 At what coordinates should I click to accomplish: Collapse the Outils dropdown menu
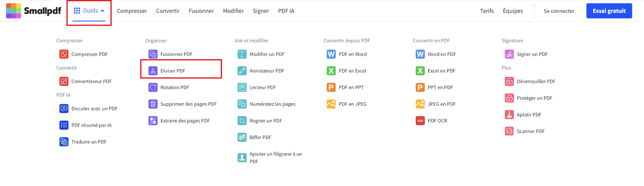tap(89, 11)
